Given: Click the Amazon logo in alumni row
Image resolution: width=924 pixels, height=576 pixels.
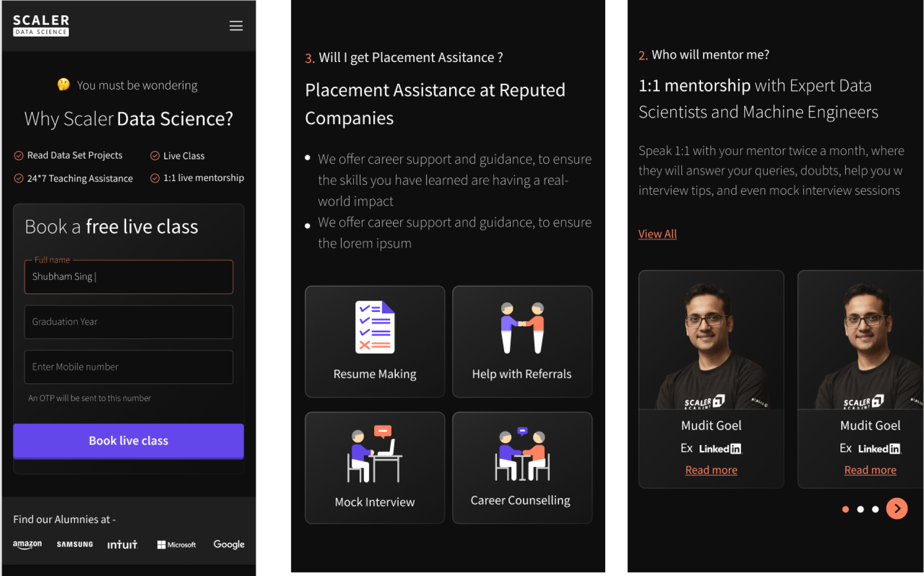Looking at the screenshot, I should [27, 544].
